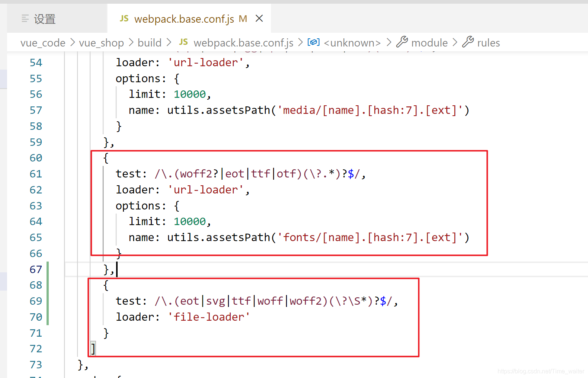The width and height of the screenshot is (588, 378).
Task: Open vue_code breadcrumb folder
Action: pyautogui.click(x=43, y=43)
